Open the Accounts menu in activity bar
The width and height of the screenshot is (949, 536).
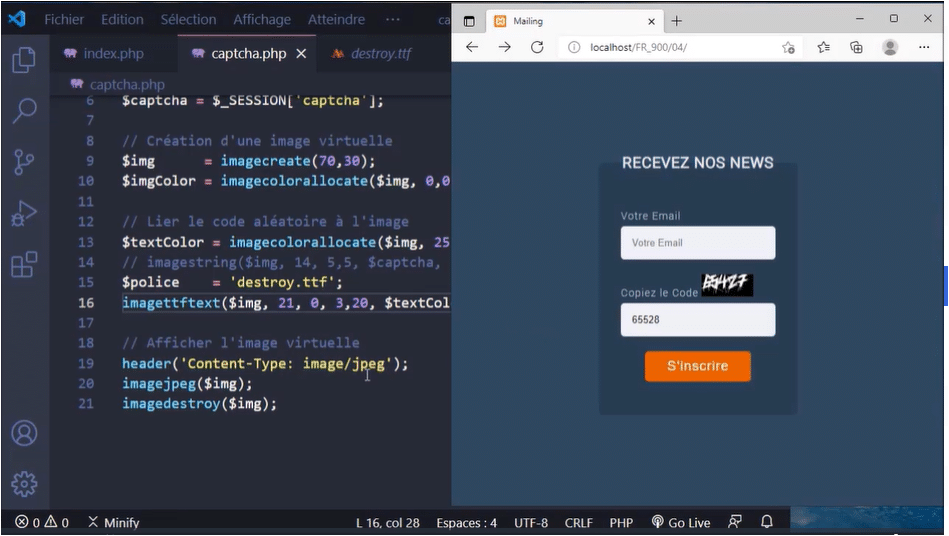pyautogui.click(x=24, y=433)
